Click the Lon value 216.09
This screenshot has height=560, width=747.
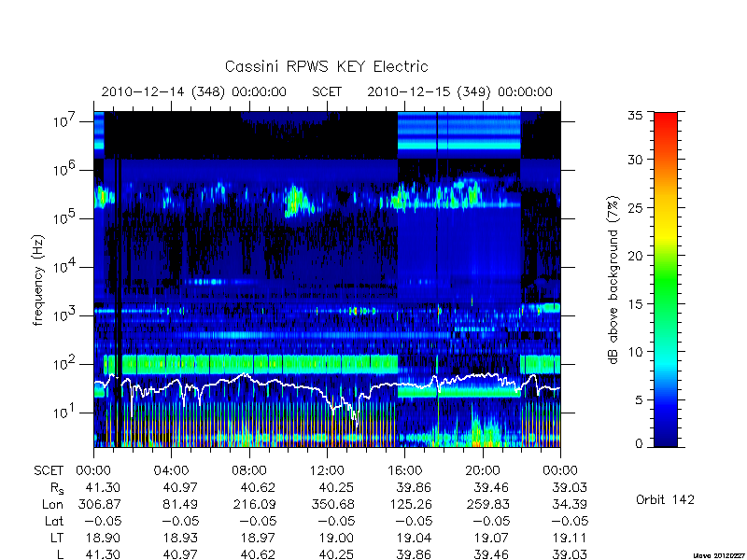pyautogui.click(x=253, y=504)
